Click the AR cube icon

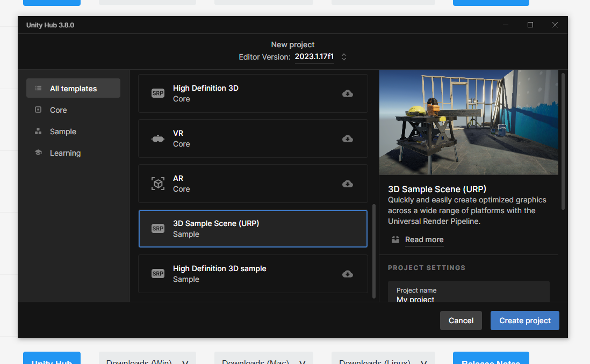157,184
